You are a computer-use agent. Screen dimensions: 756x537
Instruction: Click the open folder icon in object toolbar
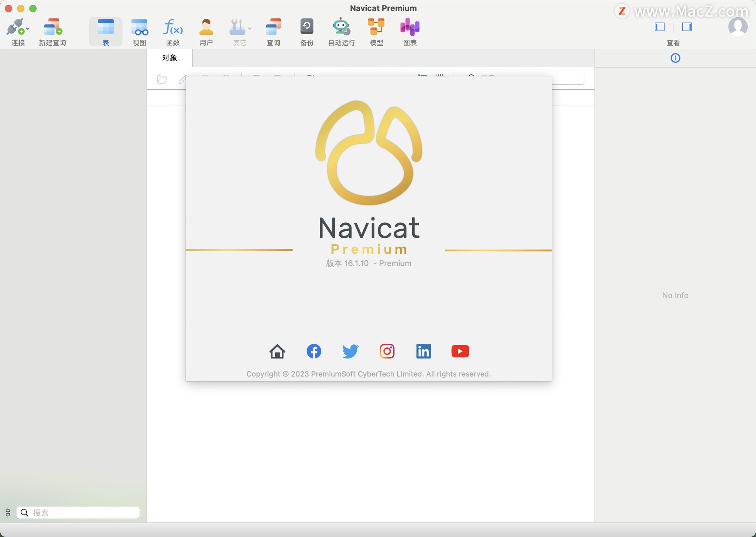coord(162,80)
